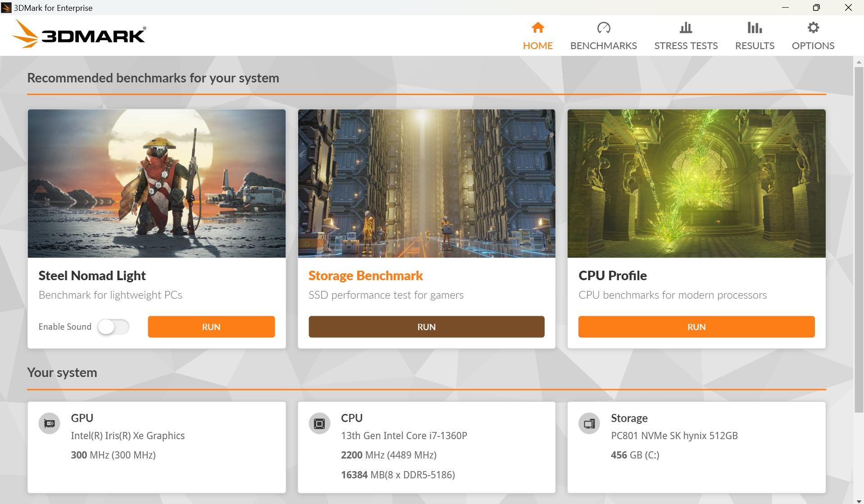Click the GPU heading in system card
Image resolution: width=864 pixels, height=504 pixels.
[x=82, y=418]
